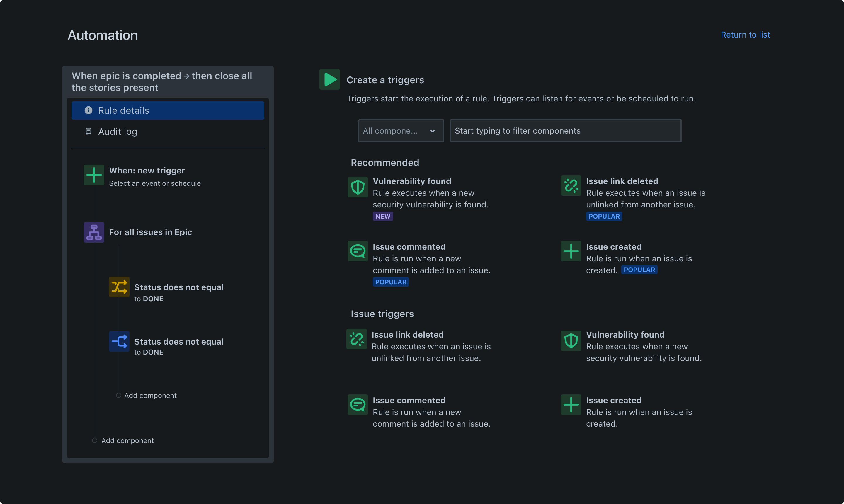Select the Issue commented trigger icon
The image size is (844, 504).
(x=358, y=251)
